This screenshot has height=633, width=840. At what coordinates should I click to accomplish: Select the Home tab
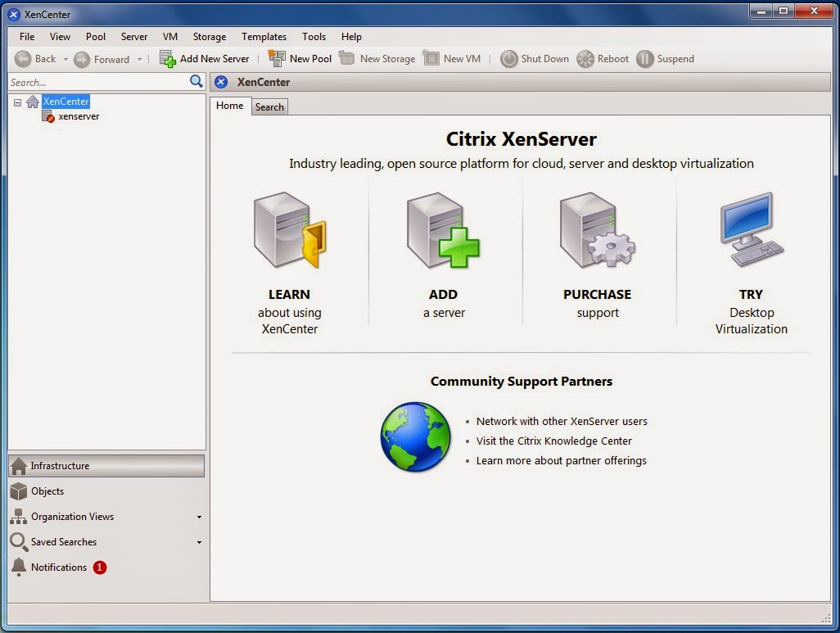tap(230, 106)
